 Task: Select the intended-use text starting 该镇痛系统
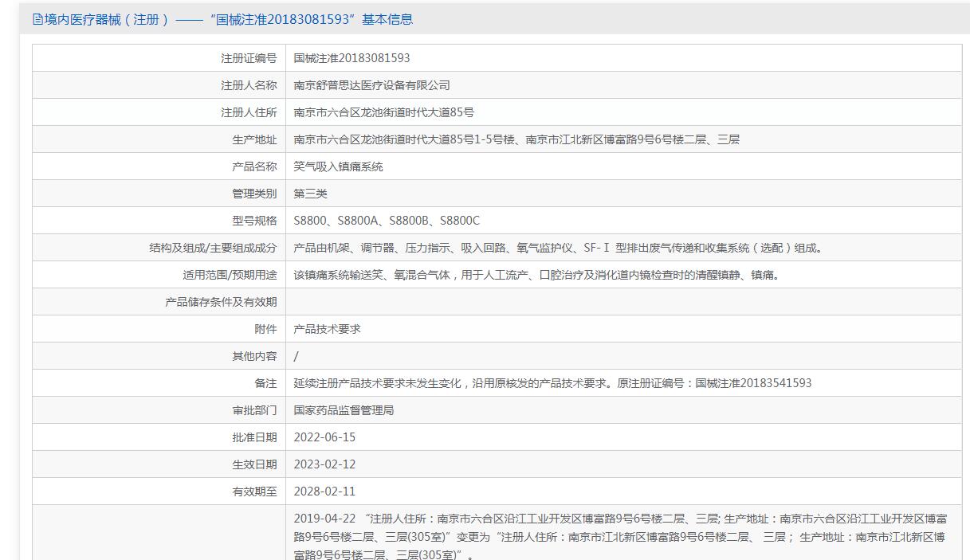pyautogui.click(x=538, y=275)
